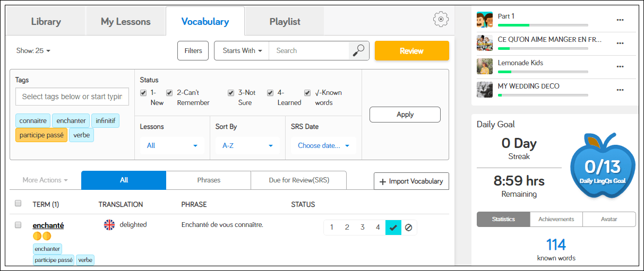Image resolution: width=644 pixels, height=271 pixels.
Task: Open three-dot menu for Part 1
Action: click(x=620, y=20)
